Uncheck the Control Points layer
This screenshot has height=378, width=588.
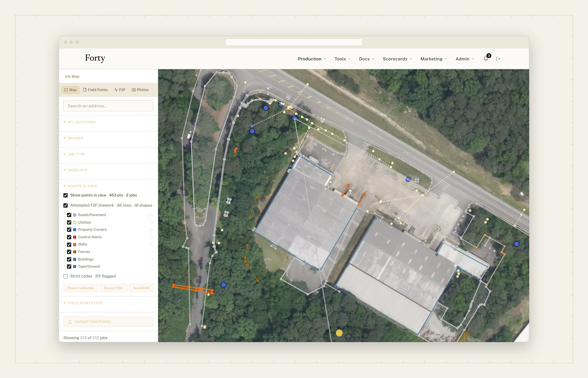[69, 237]
